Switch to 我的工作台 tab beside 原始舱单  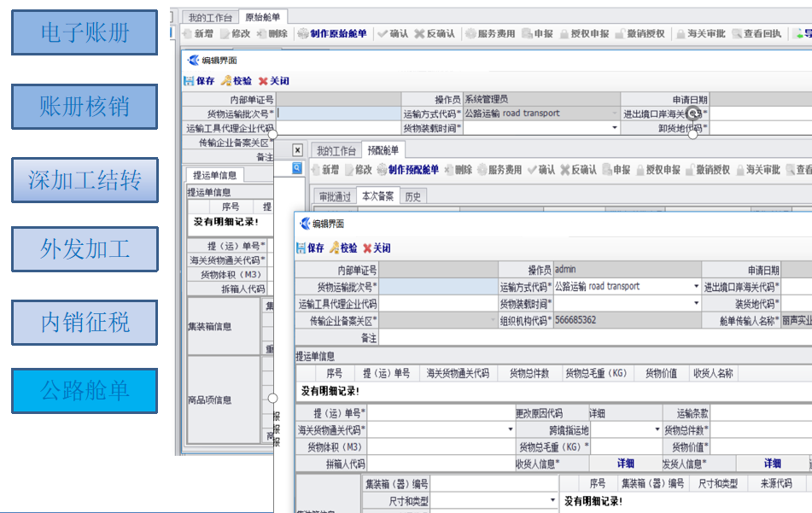click(x=210, y=18)
